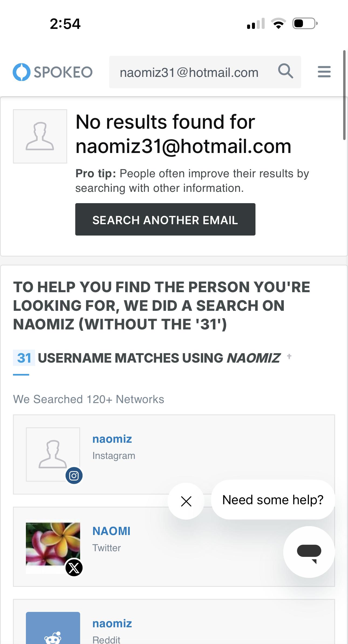The height and width of the screenshot is (644, 348).
Task: Open the hamburger menu
Action: point(324,72)
